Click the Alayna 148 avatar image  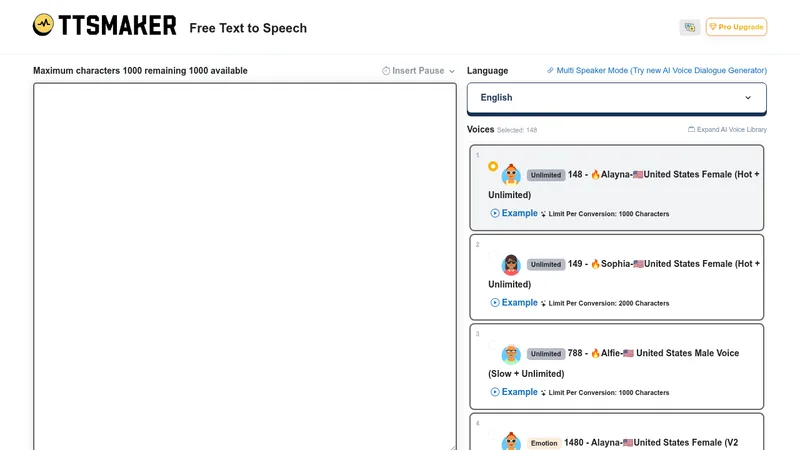[511, 174]
